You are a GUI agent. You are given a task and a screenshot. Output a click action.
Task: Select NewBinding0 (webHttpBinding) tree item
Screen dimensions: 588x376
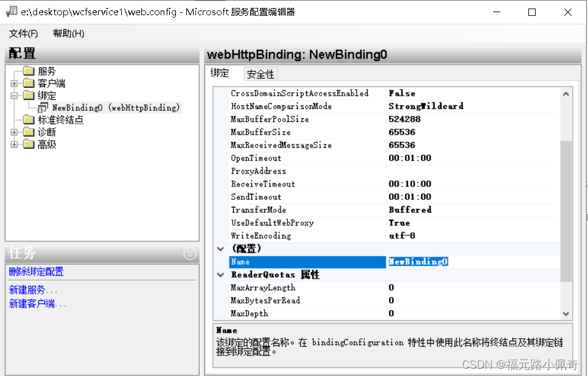click(x=116, y=108)
